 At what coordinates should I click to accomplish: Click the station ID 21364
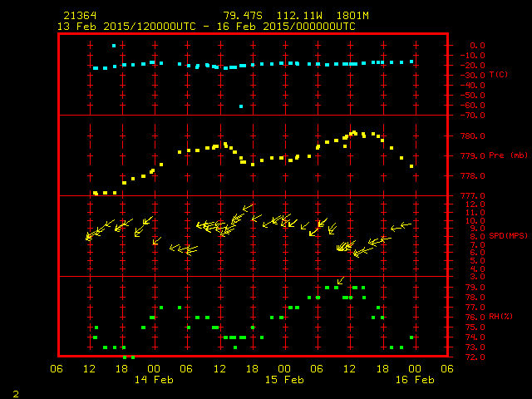[80, 16]
